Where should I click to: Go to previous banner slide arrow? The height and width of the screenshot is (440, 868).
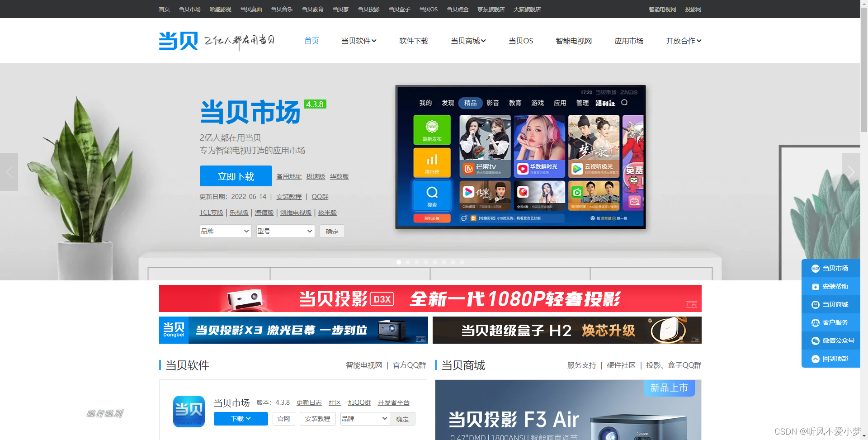[9, 172]
